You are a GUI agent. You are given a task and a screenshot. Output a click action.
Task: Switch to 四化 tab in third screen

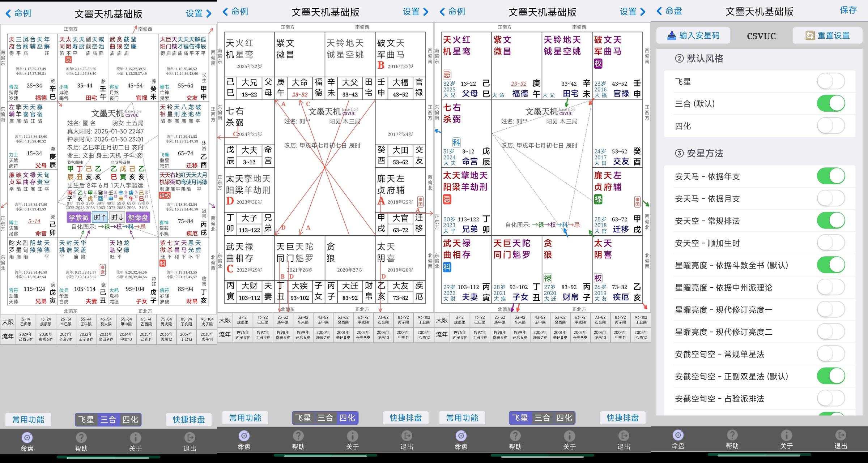[x=564, y=418]
